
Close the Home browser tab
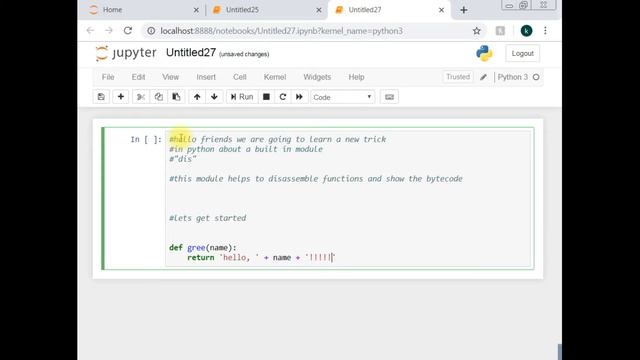pos(196,10)
